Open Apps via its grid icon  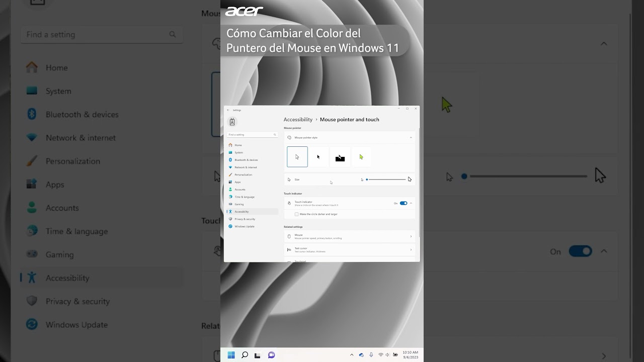[x=230, y=182]
